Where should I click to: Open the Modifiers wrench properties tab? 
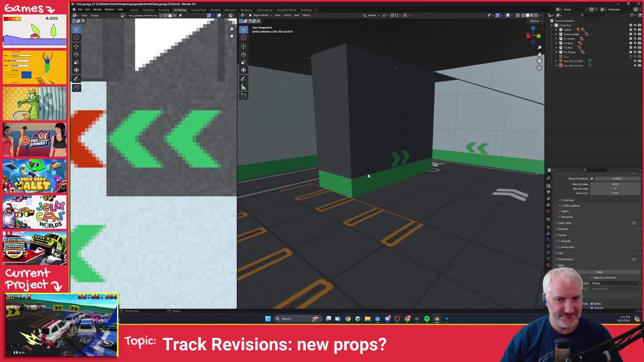(x=548, y=234)
